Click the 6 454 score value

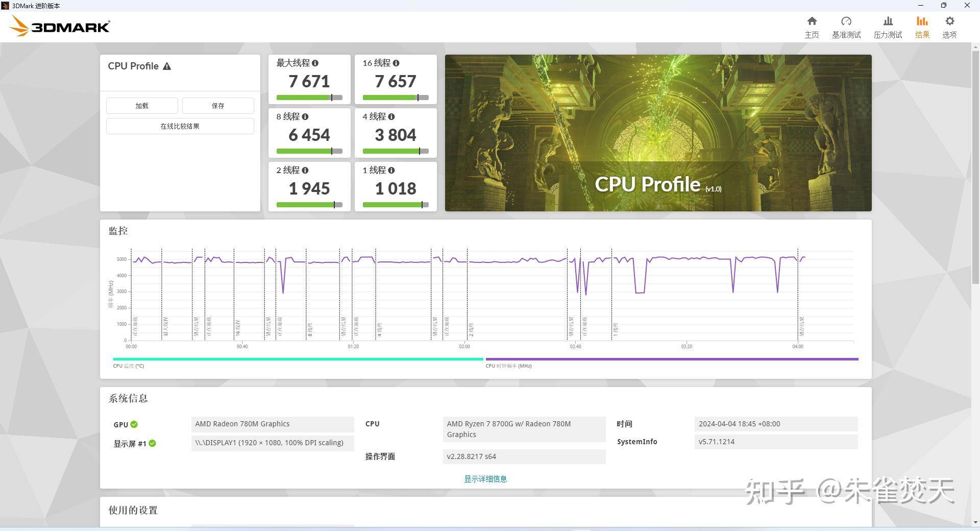(x=309, y=135)
